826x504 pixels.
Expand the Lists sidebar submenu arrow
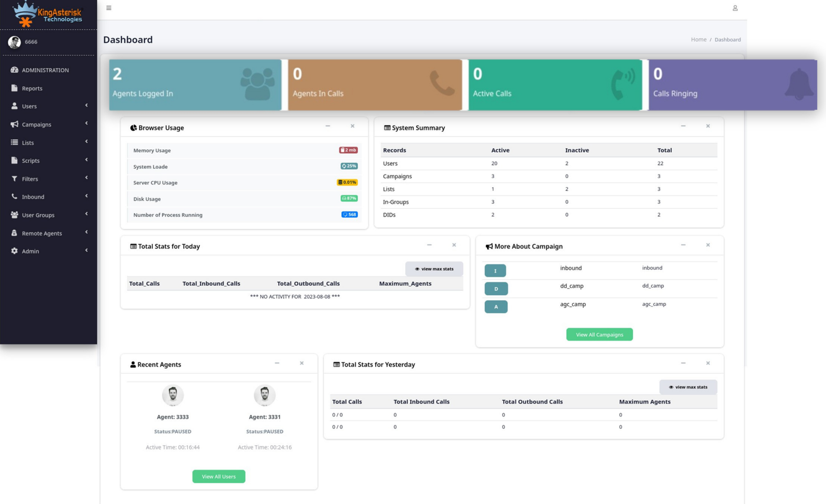click(x=86, y=142)
